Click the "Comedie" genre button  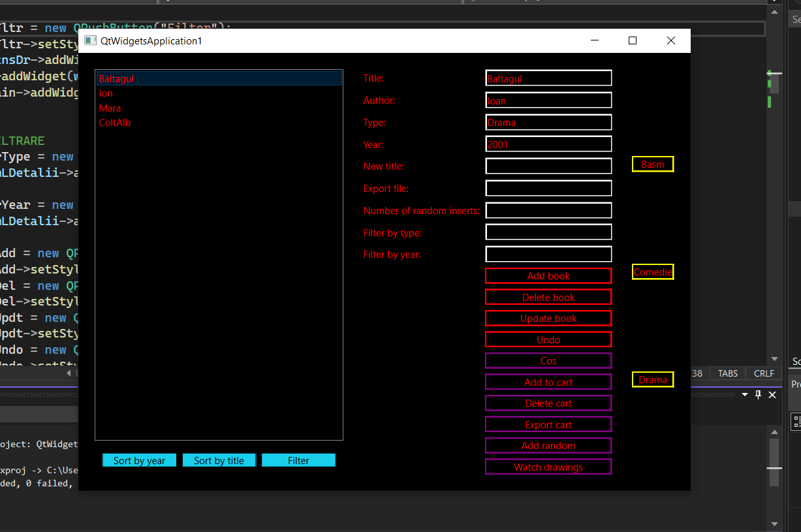[x=652, y=272]
